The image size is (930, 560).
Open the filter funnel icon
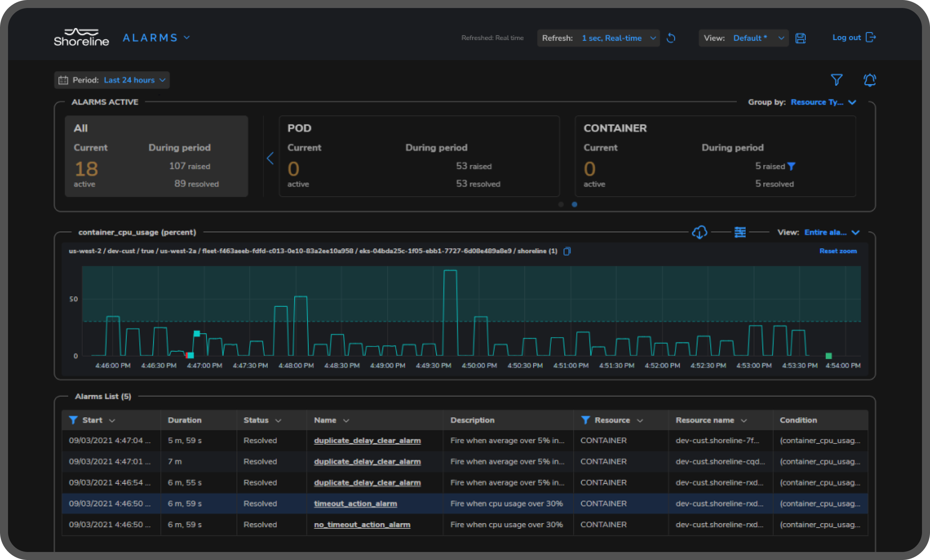[x=836, y=80]
